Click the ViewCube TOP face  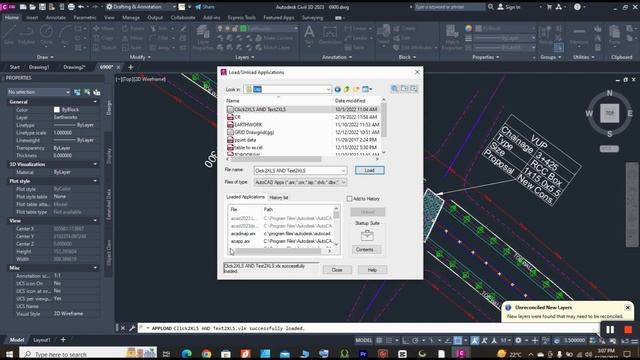click(x=609, y=113)
